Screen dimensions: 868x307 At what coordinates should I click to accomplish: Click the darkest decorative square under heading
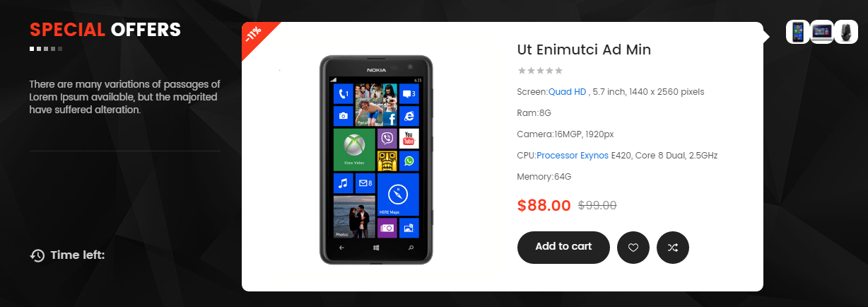coord(60,49)
